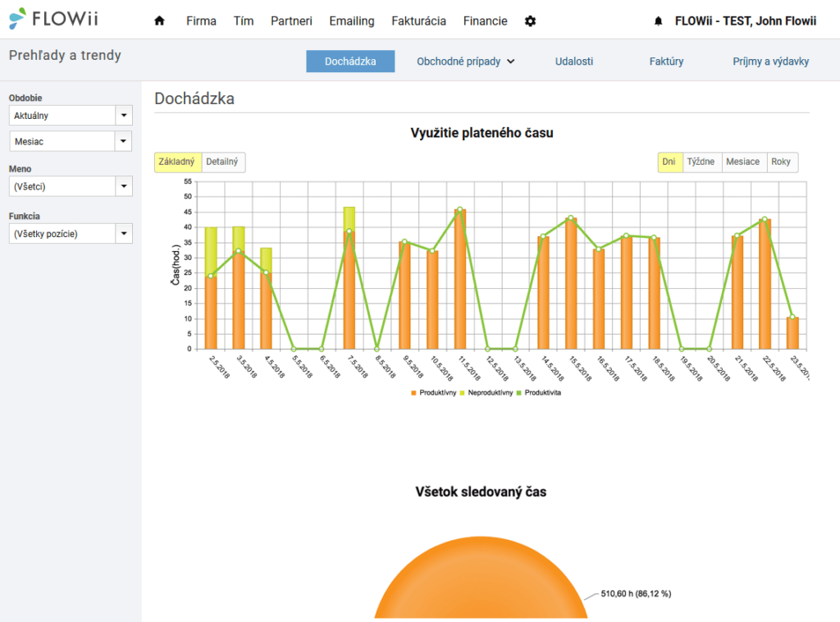Select Základný chart mode
This screenshot has height=622, width=840.
pos(177,162)
